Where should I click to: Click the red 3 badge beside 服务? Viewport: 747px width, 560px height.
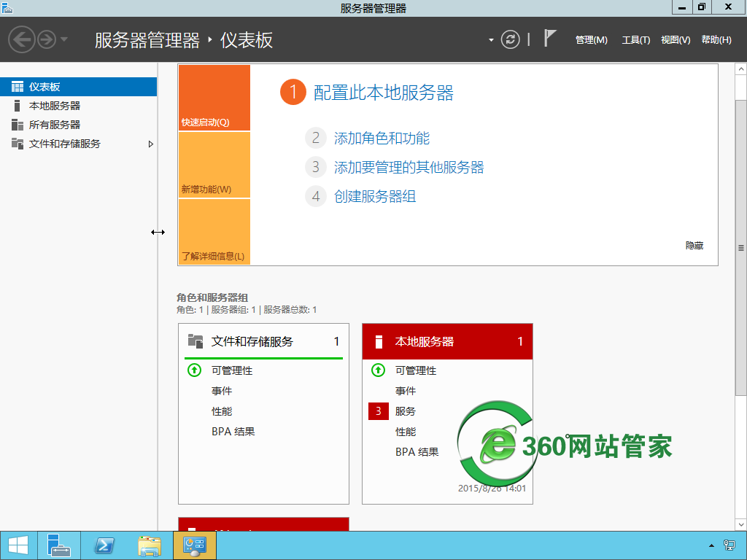tap(379, 411)
